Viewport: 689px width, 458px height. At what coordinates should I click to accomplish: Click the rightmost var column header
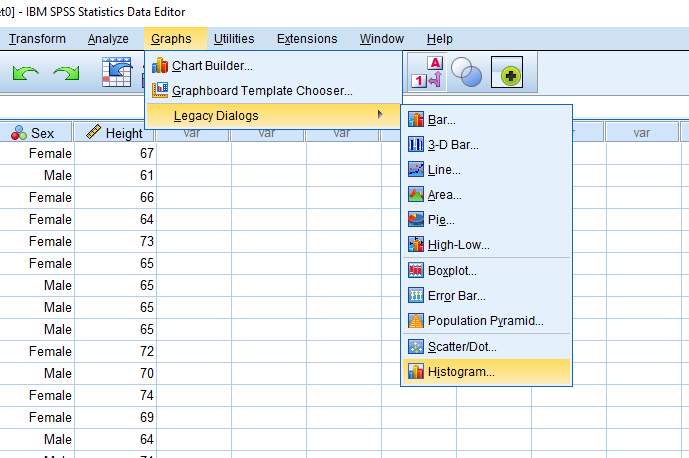point(642,133)
